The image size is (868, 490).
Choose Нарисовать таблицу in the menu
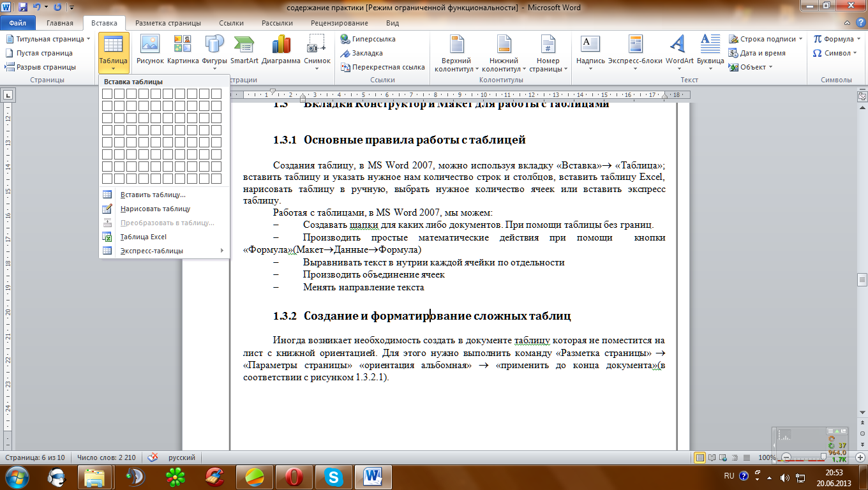click(164, 209)
